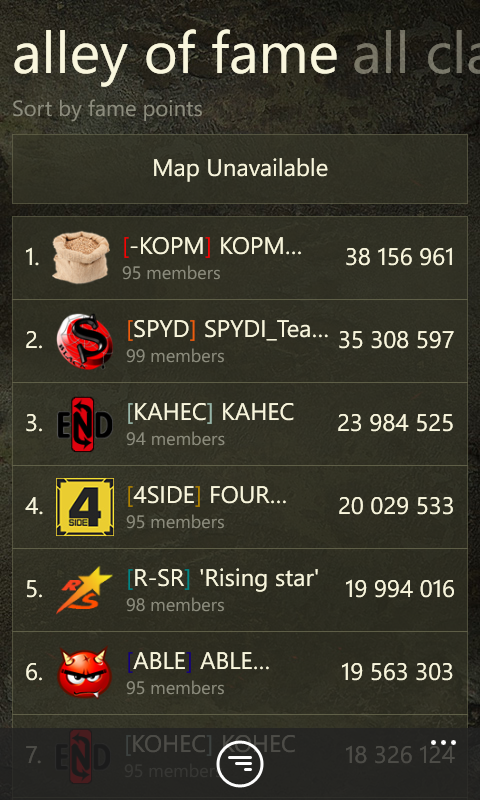Tap the Map Unavailable button
The width and height of the screenshot is (480, 800).
pyautogui.click(x=240, y=169)
